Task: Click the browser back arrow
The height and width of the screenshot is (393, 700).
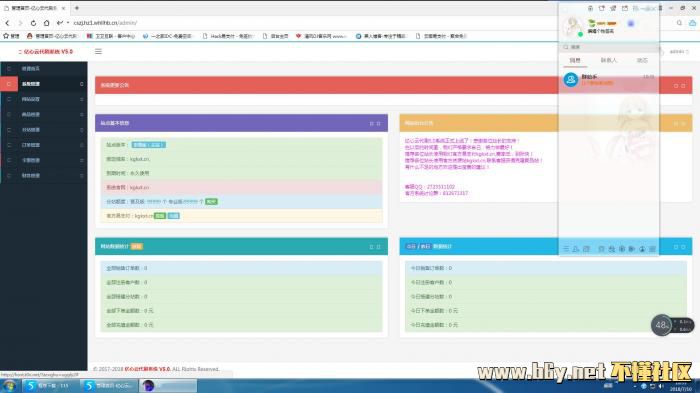Action: [8, 23]
